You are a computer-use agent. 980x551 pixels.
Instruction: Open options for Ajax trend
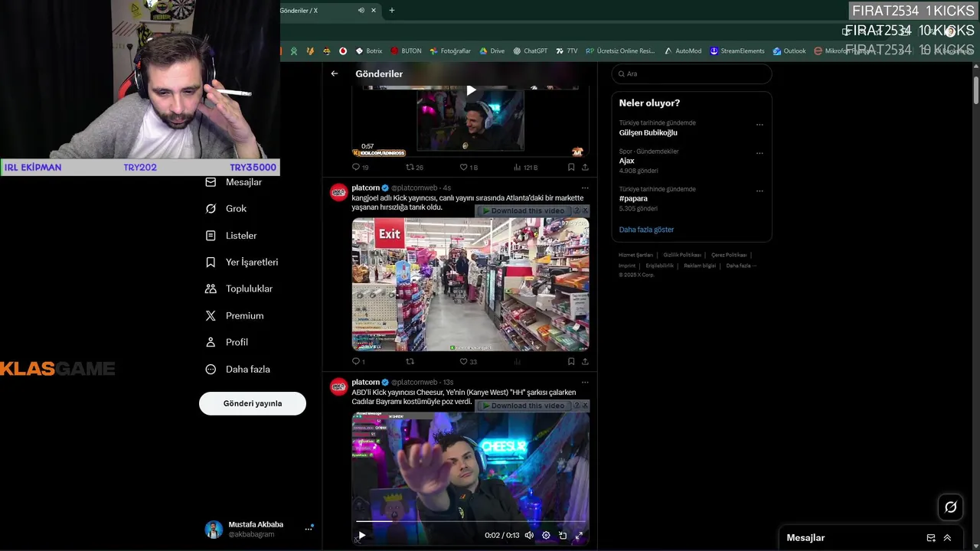point(759,152)
